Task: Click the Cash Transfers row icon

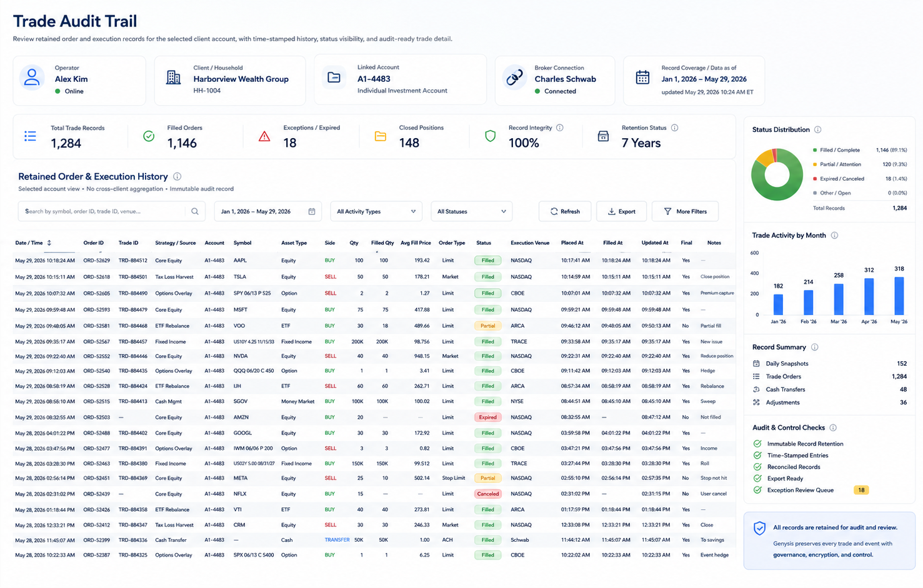Action: [756, 389]
